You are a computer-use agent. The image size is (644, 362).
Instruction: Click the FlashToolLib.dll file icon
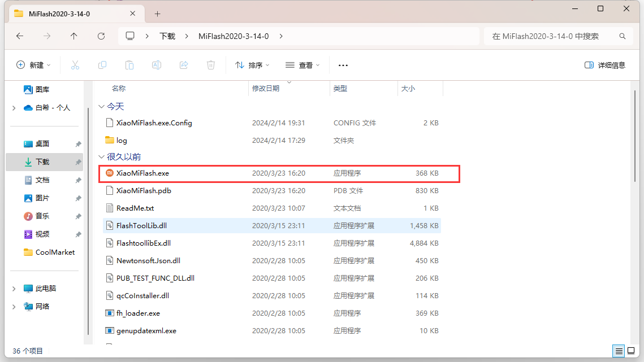[x=109, y=225]
